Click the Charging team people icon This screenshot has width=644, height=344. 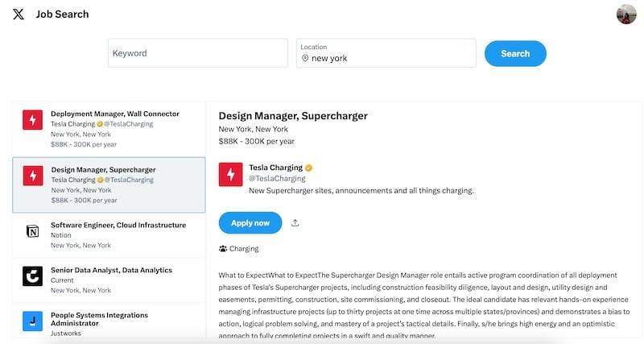(223, 249)
